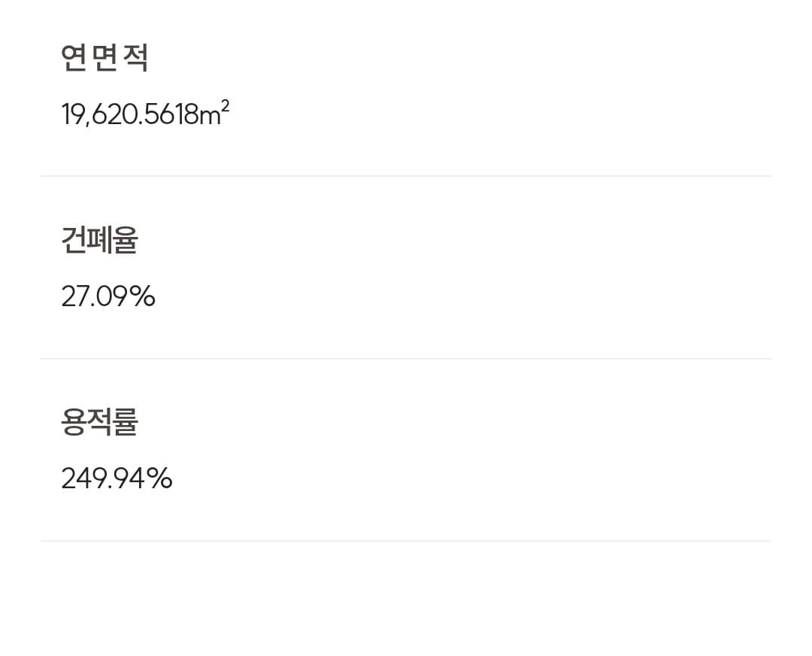Click the first character 연 of 연면적
This screenshot has height=656, width=812.
pyautogui.click(x=74, y=58)
